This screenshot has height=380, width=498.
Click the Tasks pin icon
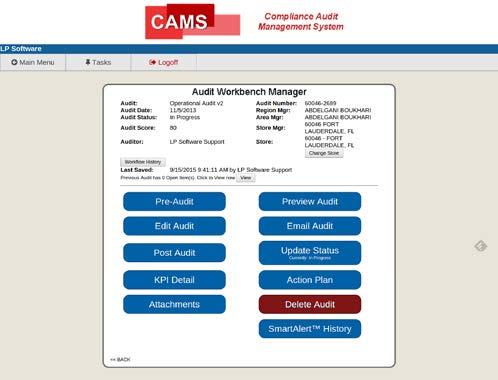88,62
